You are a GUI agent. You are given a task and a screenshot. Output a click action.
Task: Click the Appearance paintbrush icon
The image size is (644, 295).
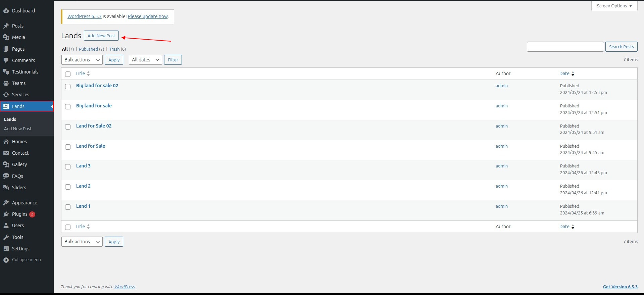(x=6, y=203)
